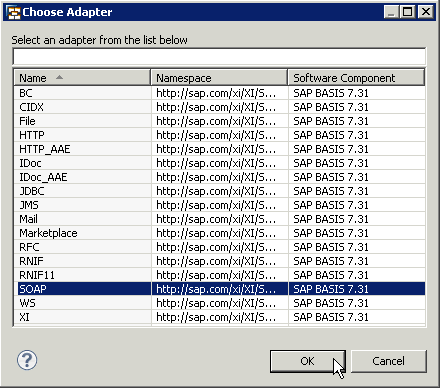Pick the WS adapter row
This screenshot has height=388, width=440.
click(219, 303)
